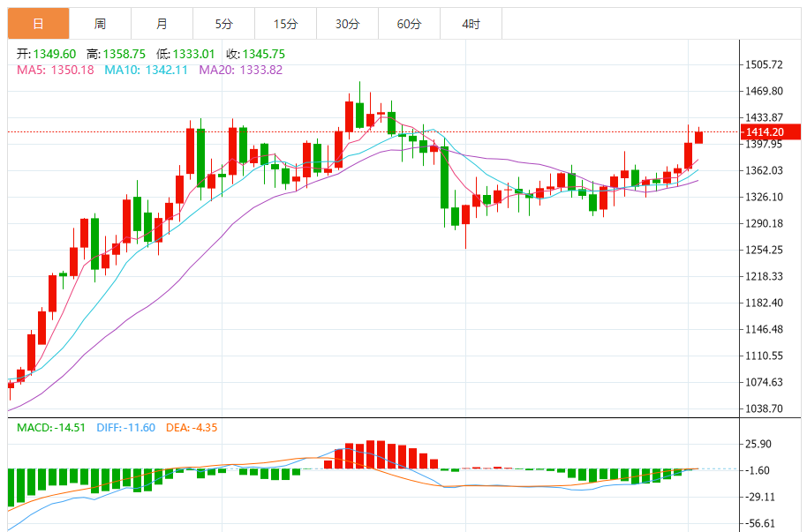This screenshot has width=807, height=532.
Task: Click the -56.61 MACD axis label
Action: [x=760, y=523]
